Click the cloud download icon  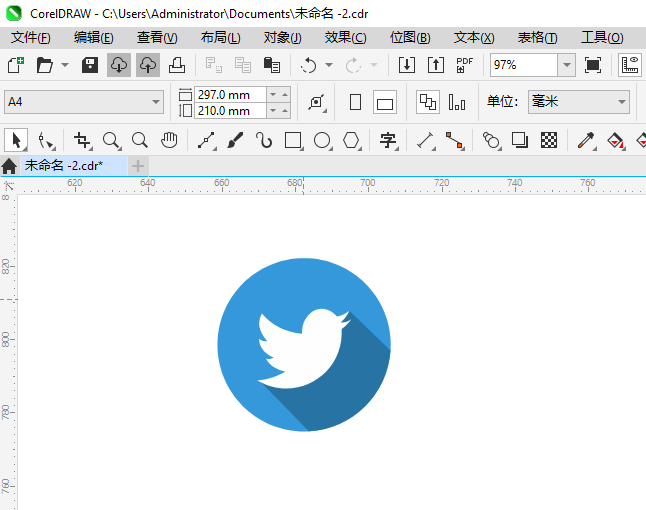[x=119, y=65]
